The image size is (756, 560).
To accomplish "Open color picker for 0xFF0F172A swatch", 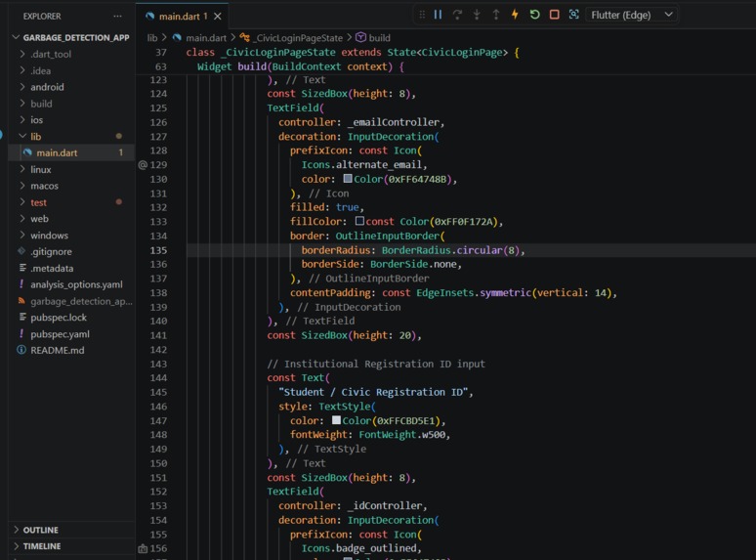I will pyautogui.click(x=359, y=221).
